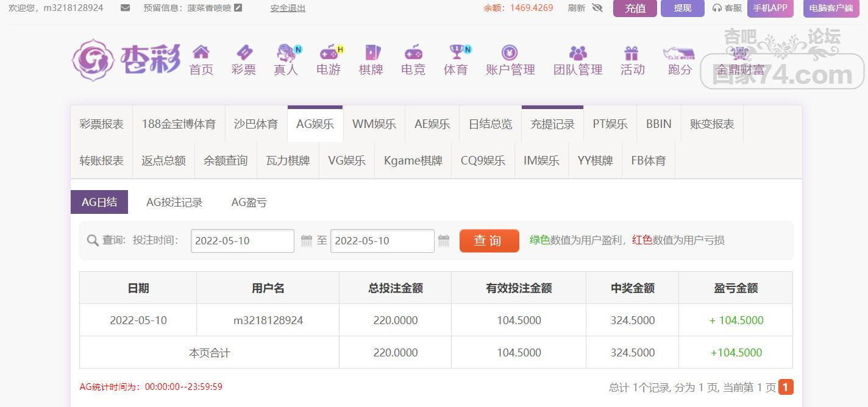The width and height of the screenshot is (868, 407).
Task: Open 真人 live casino icon
Action: pyautogui.click(x=287, y=52)
